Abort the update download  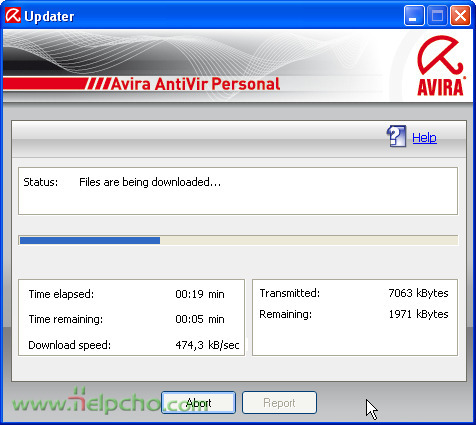pyautogui.click(x=198, y=403)
